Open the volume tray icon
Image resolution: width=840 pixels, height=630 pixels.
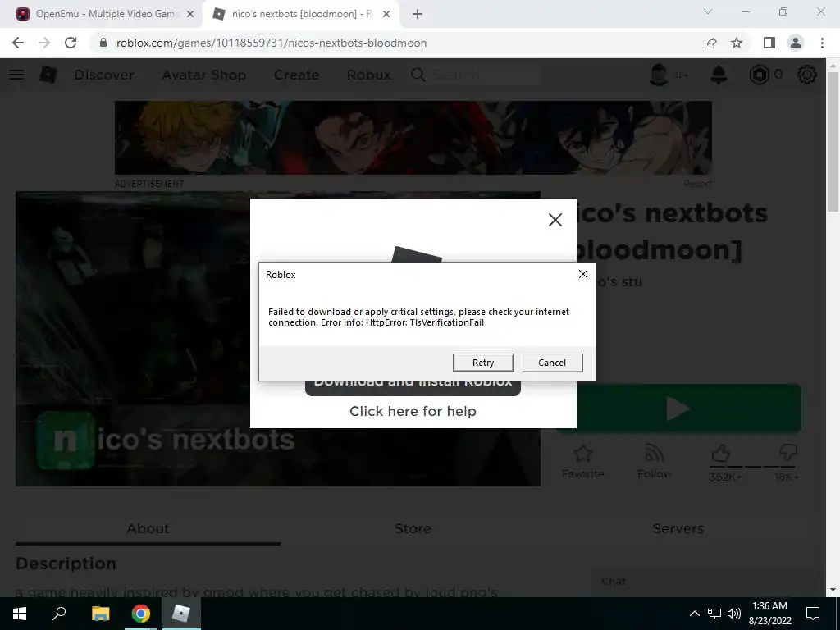734,614
